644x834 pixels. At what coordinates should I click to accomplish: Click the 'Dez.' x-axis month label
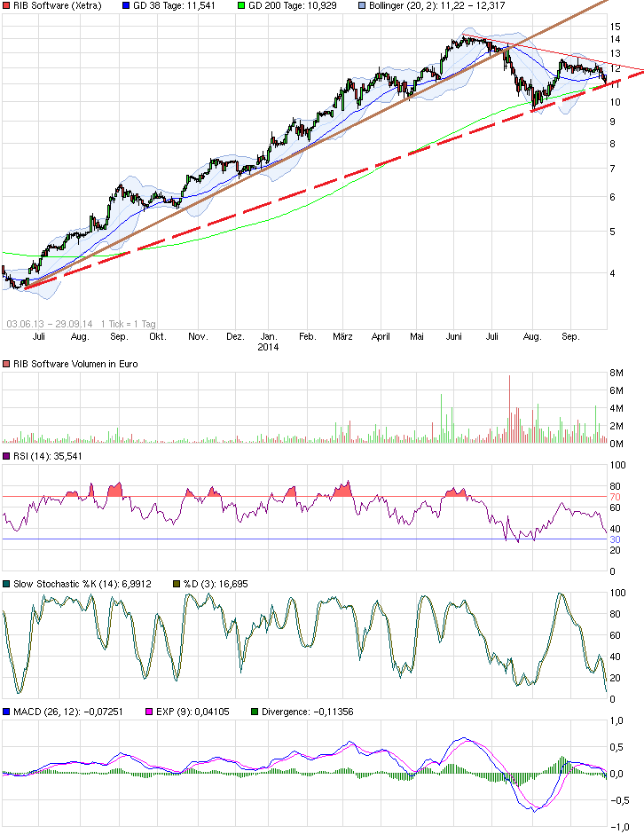tap(235, 336)
